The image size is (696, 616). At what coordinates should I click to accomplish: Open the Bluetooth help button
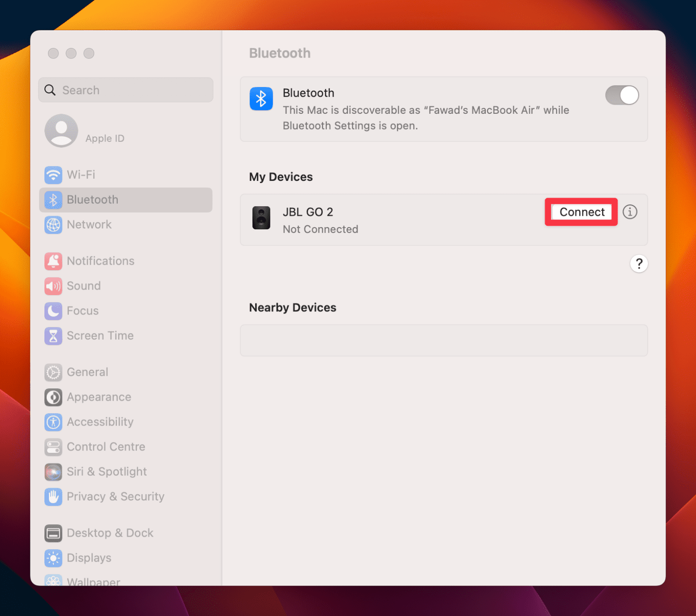click(x=639, y=263)
